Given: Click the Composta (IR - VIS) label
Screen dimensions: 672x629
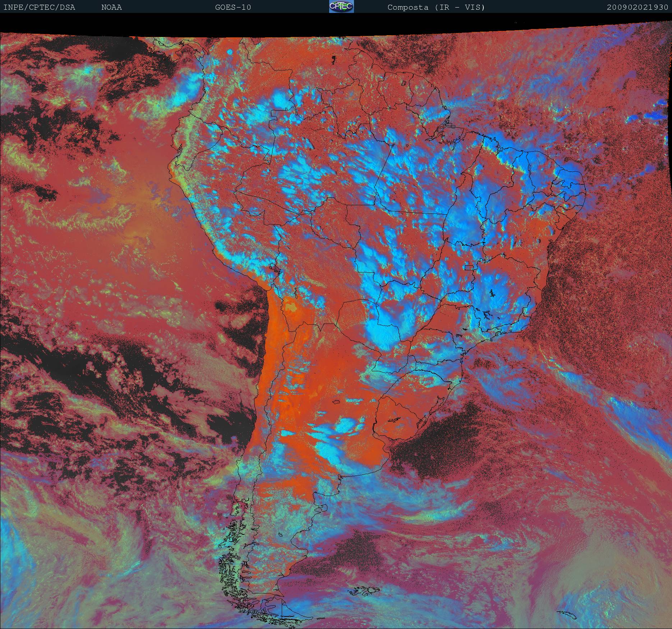Looking at the screenshot, I should click(436, 7).
